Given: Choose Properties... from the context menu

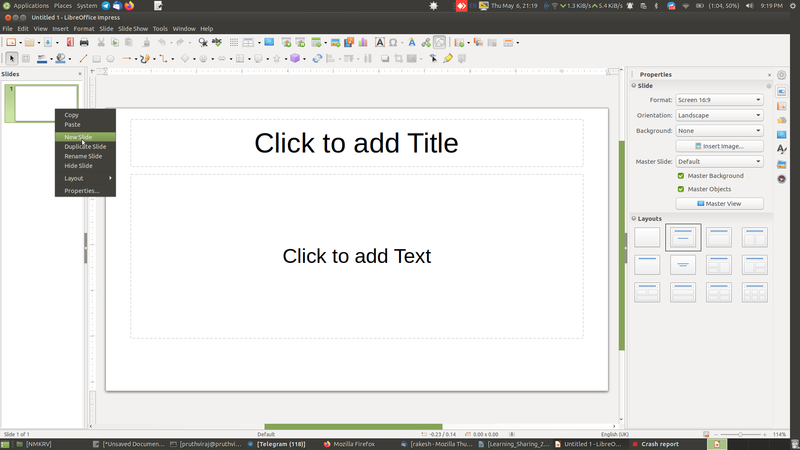Looking at the screenshot, I should tap(85, 191).
